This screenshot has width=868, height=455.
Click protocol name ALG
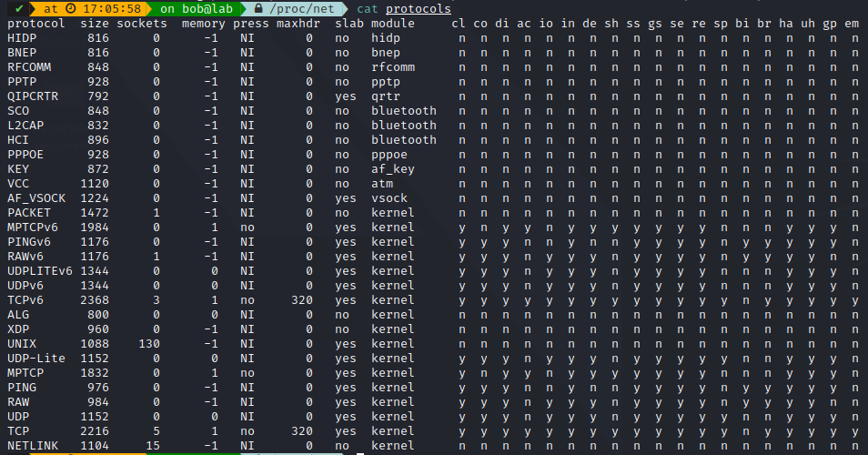tap(18, 314)
